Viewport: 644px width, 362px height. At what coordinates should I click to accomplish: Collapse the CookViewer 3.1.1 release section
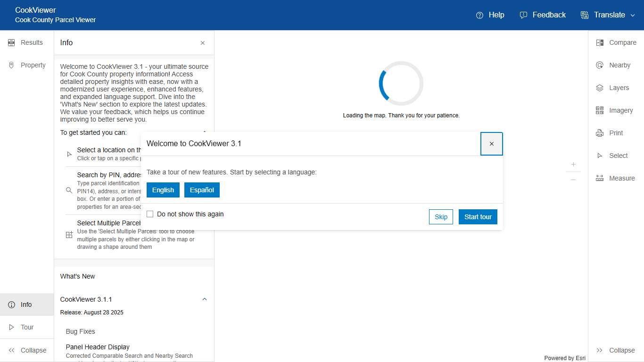205,299
